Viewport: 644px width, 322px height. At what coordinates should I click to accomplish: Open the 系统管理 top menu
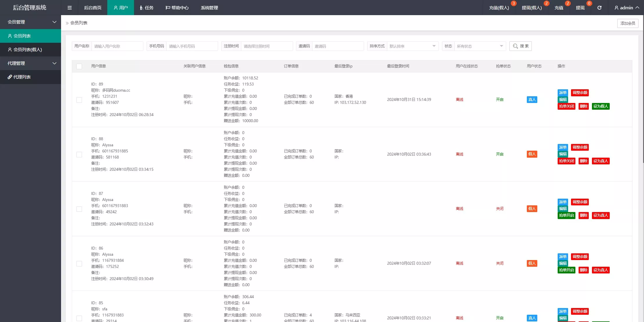(209, 8)
